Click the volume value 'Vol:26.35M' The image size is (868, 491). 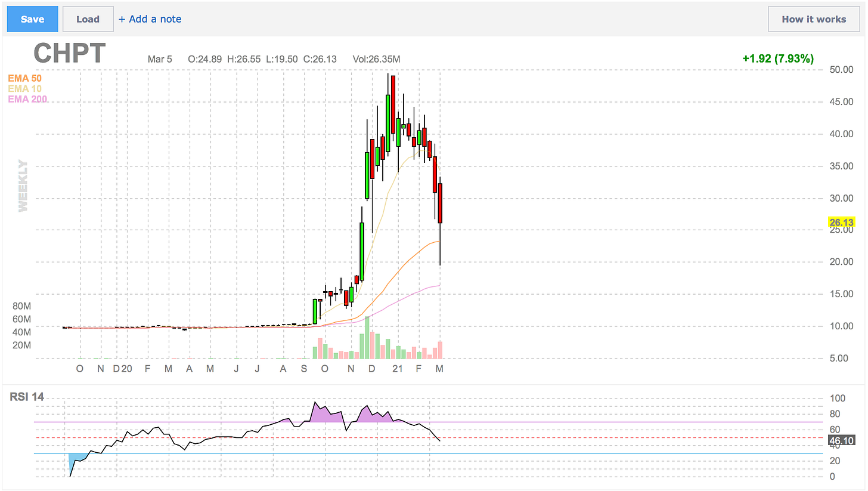[x=376, y=59]
